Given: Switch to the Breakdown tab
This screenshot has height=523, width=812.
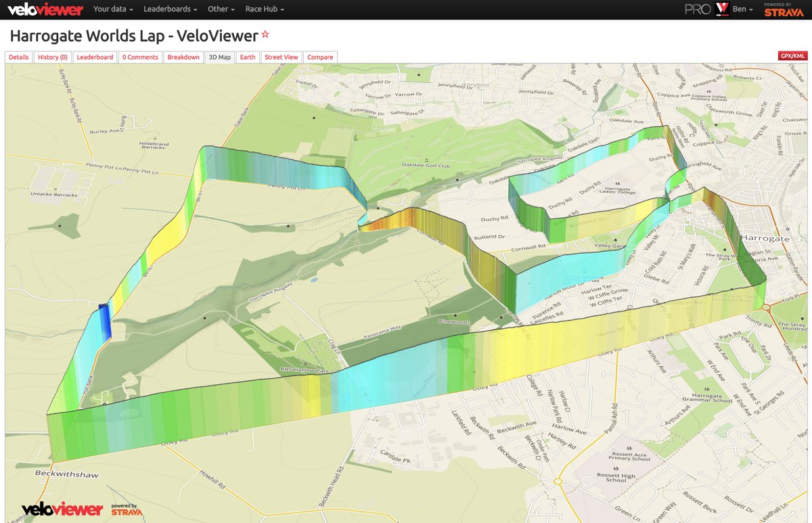Looking at the screenshot, I should click(183, 58).
